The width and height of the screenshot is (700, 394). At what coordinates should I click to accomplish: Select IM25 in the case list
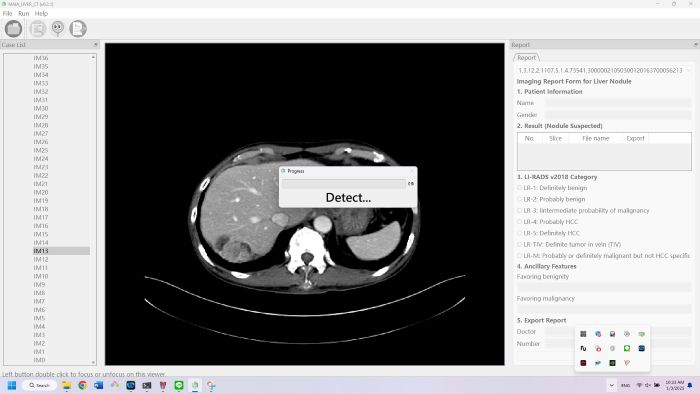pyautogui.click(x=41, y=150)
